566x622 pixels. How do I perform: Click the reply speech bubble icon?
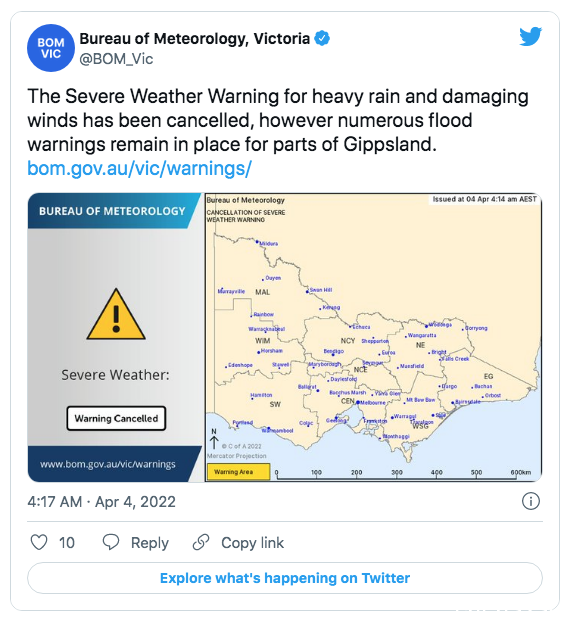111,542
